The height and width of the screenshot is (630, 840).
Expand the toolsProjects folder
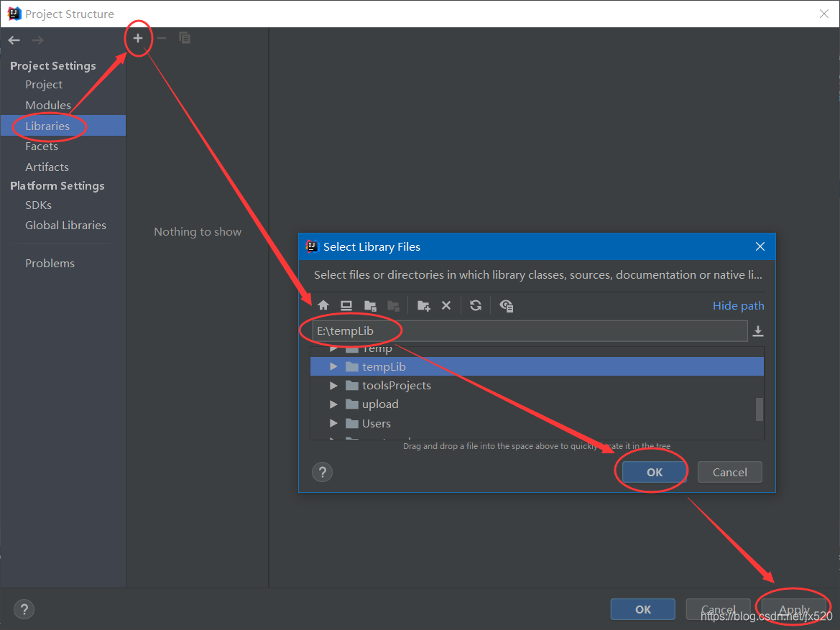click(333, 385)
